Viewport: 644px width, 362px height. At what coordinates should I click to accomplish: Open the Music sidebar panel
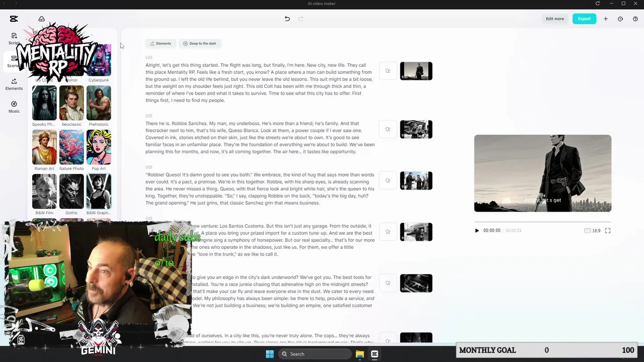coord(14,107)
